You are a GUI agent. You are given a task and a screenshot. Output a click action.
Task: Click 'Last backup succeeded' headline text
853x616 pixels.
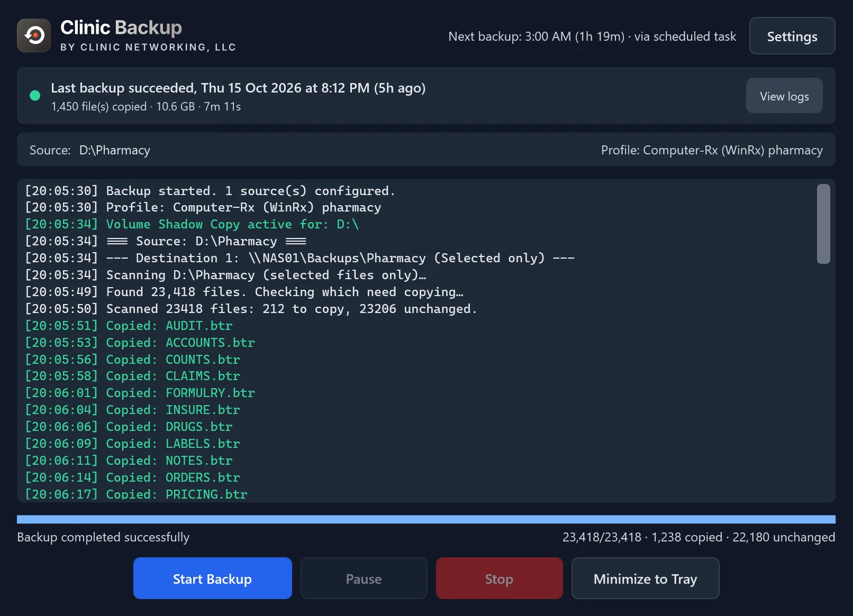pos(238,88)
